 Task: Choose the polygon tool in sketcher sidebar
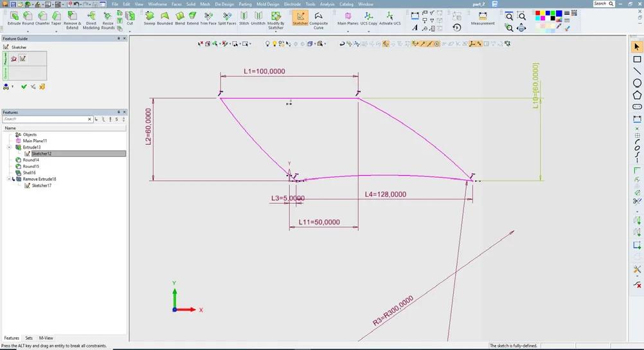click(x=637, y=95)
